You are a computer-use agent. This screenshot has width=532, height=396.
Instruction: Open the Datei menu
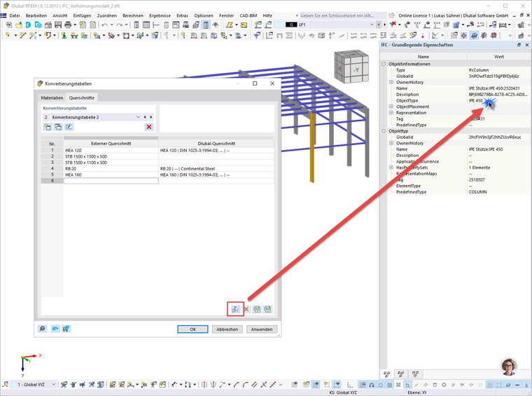coord(15,15)
